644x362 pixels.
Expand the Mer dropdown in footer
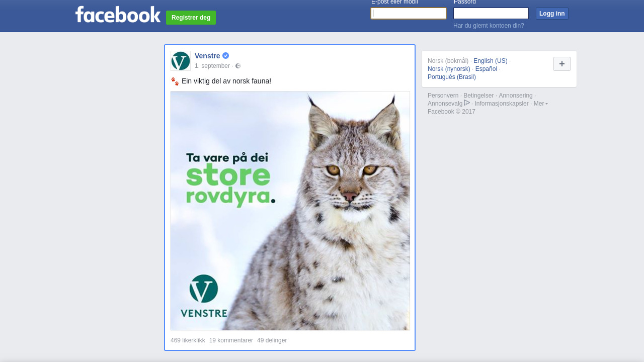click(x=540, y=104)
